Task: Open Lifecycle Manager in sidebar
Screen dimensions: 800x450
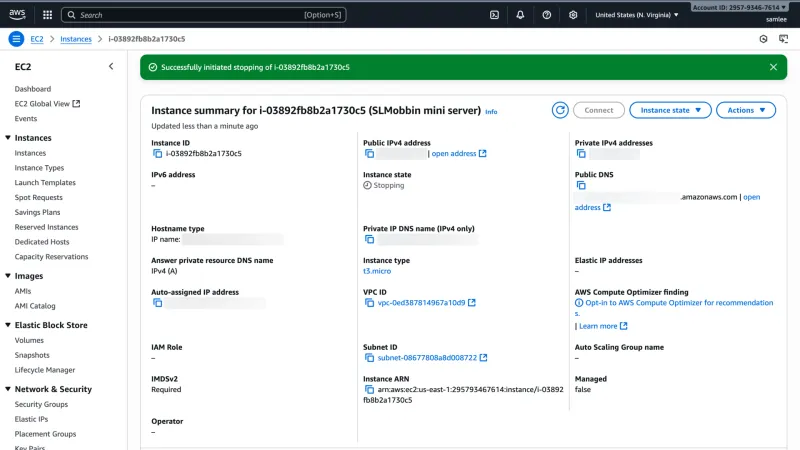Action: 45,370
